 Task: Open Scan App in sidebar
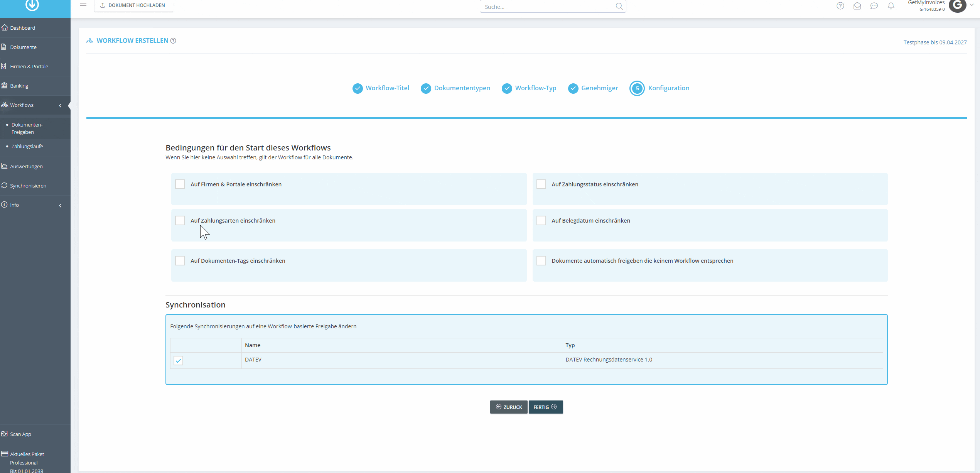click(35, 434)
